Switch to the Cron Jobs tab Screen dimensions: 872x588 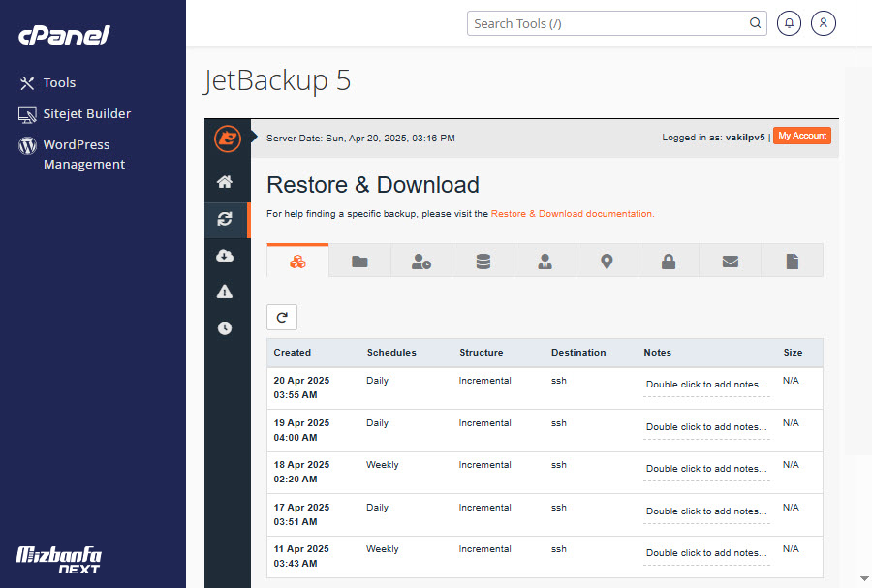421,261
